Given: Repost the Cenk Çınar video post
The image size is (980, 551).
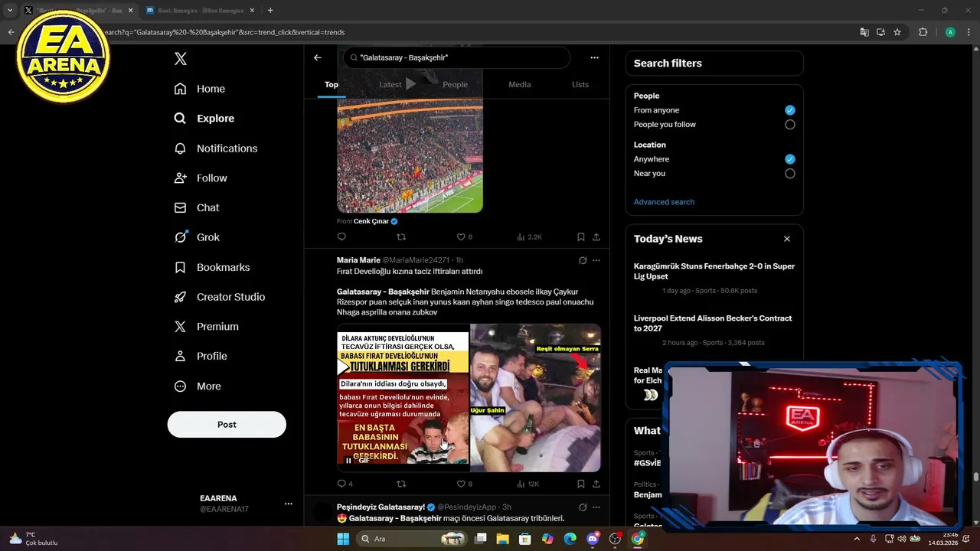Looking at the screenshot, I should (401, 237).
